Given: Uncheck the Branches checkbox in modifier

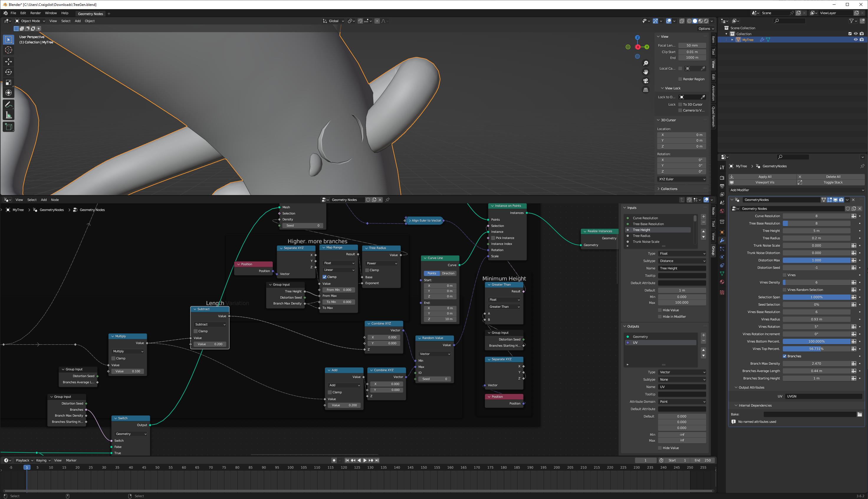Looking at the screenshot, I should point(785,356).
